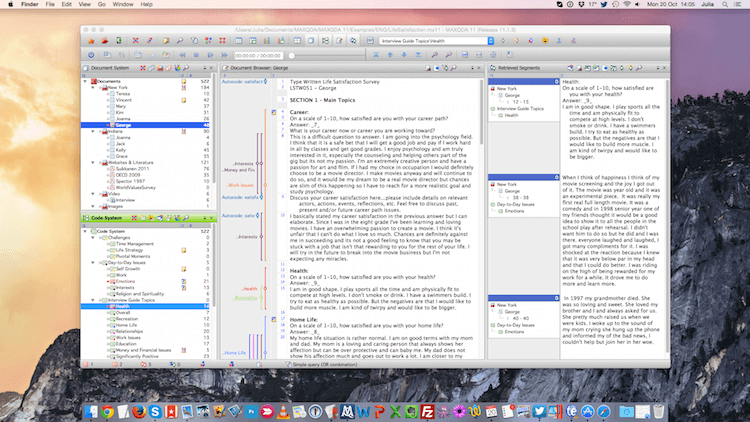Activate the George document in Document System
750x422 pixels.
point(121,124)
